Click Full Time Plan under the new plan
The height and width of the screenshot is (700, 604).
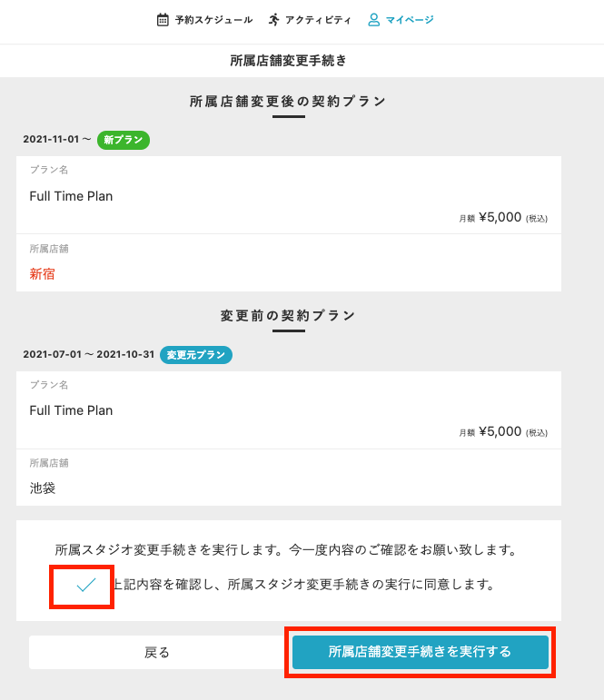point(71,196)
